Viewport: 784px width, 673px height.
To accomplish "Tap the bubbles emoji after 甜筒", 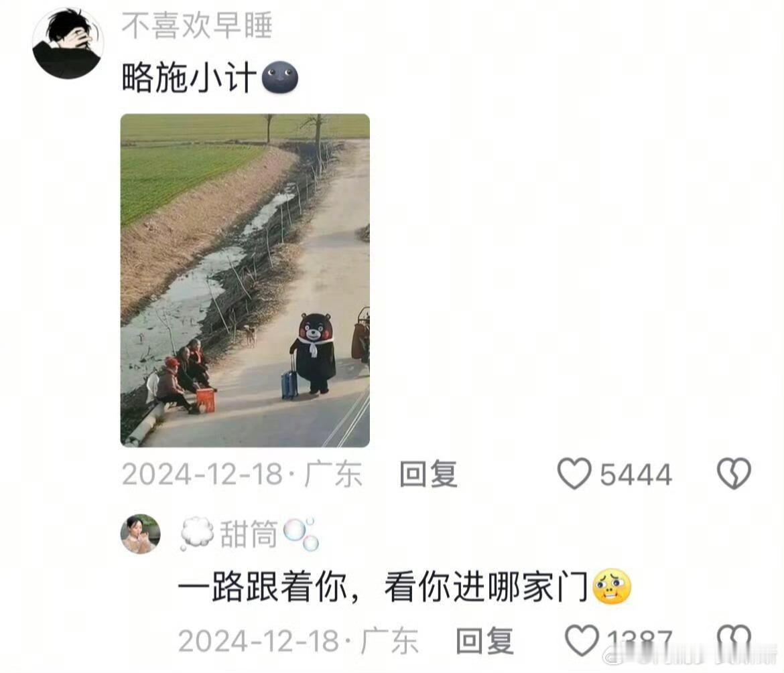I will (302, 534).
